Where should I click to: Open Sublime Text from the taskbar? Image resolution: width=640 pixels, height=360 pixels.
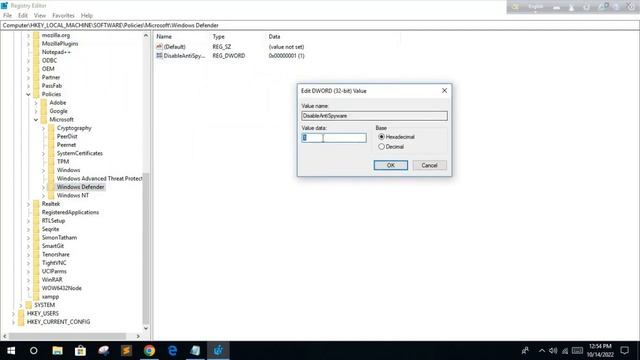(126, 351)
